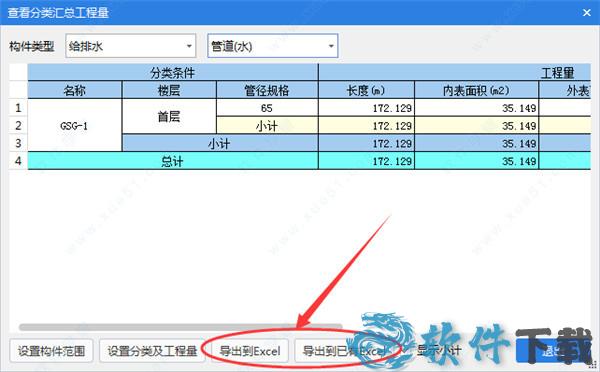Select the 楼层 column header
This screenshot has width=600, height=372.
tap(169, 90)
